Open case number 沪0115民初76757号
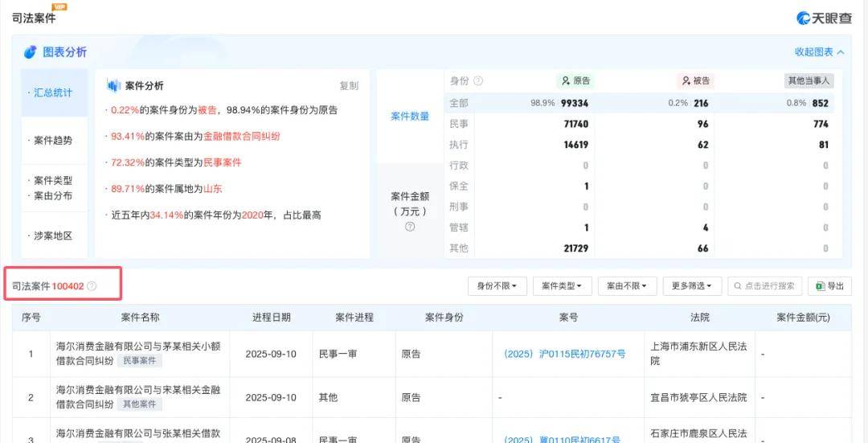The height and width of the screenshot is (443, 868). (x=564, y=354)
